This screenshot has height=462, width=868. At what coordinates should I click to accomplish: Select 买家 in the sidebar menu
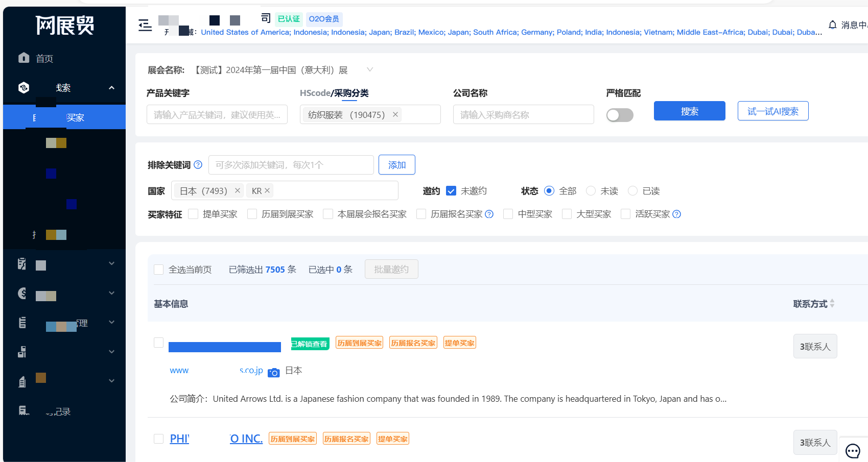point(75,117)
